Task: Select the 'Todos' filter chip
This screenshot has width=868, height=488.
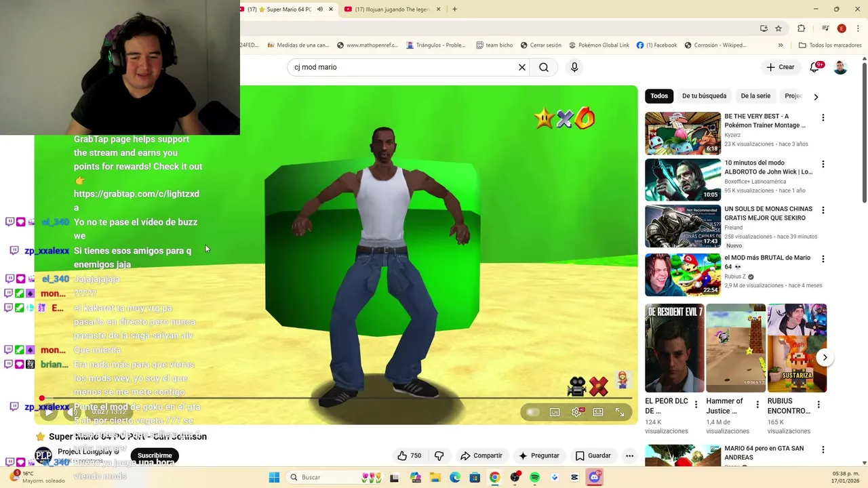Action: click(x=659, y=96)
